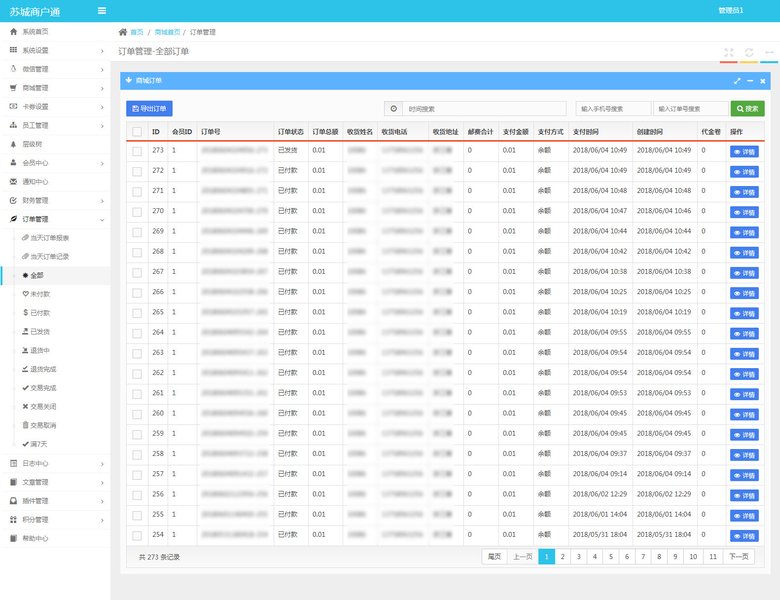
Task: Expand the 商城订单 panel to full size
Action: pos(737,80)
